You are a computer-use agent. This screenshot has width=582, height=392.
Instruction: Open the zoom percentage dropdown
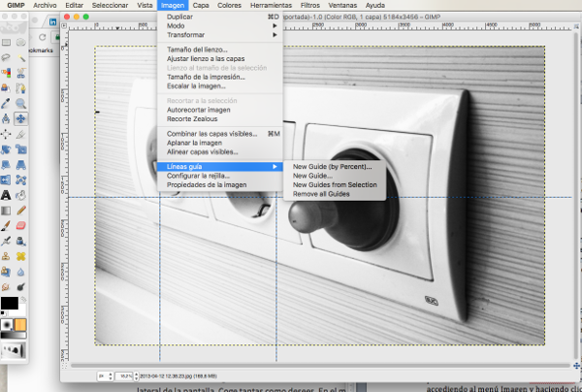(x=130, y=374)
